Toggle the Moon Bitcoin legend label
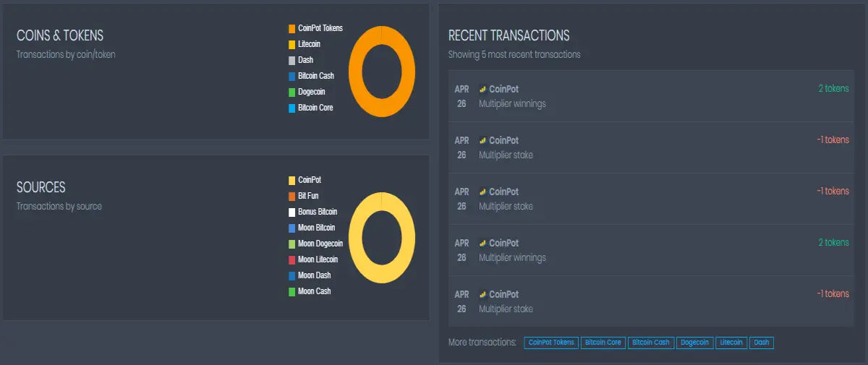Screen dimensions: 868x365 [x=317, y=228]
